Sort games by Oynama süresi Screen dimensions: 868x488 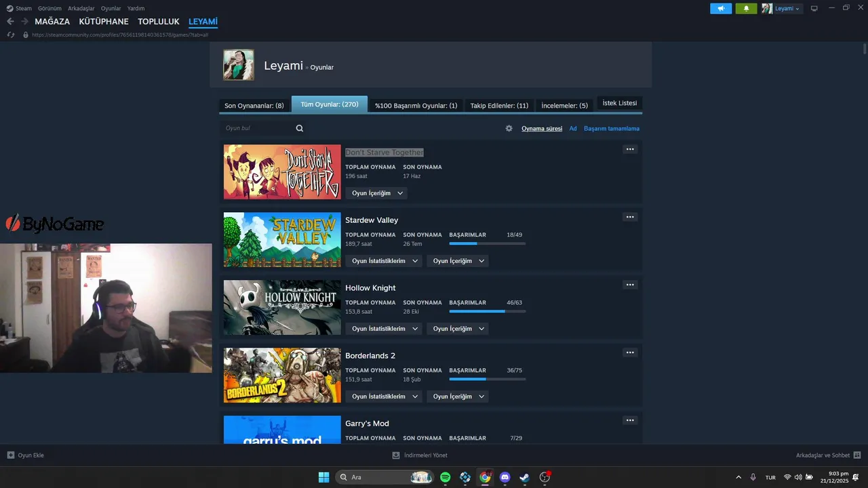[542, 128]
